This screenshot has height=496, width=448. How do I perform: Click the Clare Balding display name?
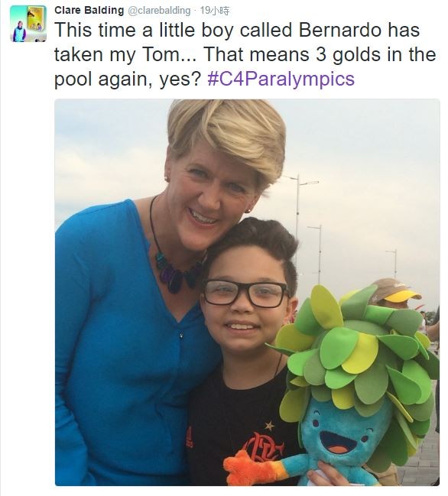[89, 10]
